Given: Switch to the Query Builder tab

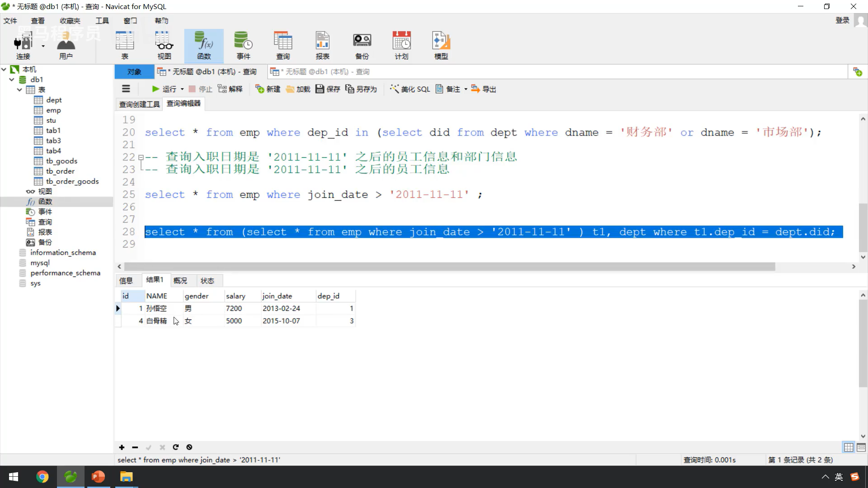Looking at the screenshot, I should tap(139, 104).
